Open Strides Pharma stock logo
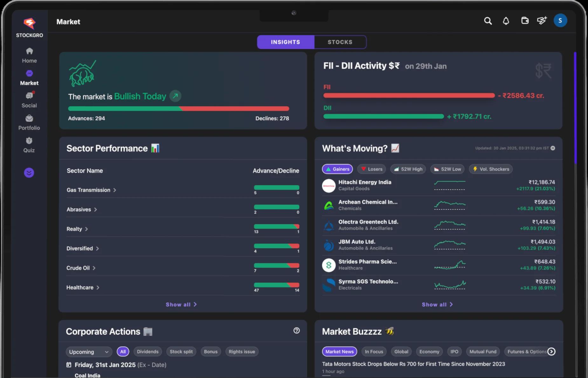Viewport: 588px width, 378px height. click(x=329, y=265)
